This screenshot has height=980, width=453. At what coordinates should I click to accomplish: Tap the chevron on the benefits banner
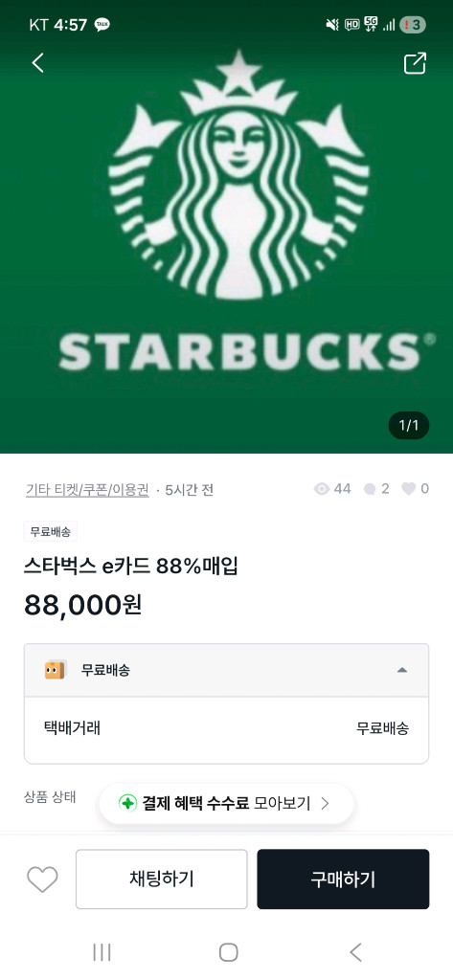point(325,803)
